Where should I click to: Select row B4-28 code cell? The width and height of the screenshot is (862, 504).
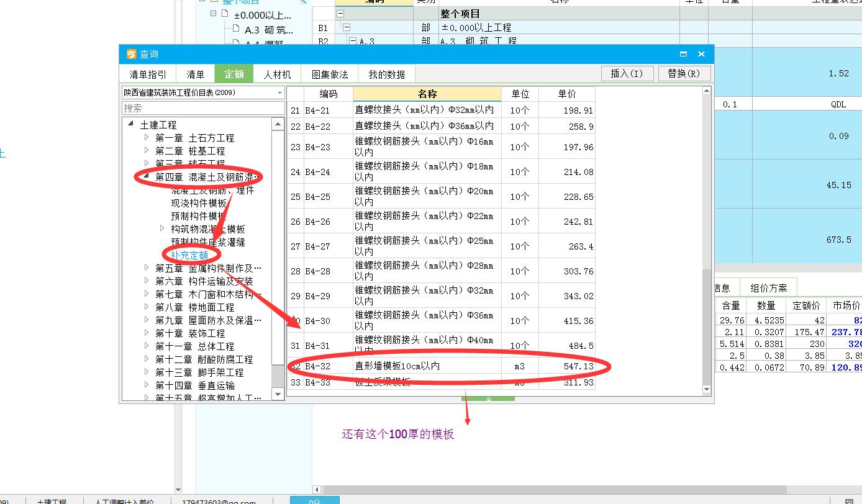click(x=329, y=271)
